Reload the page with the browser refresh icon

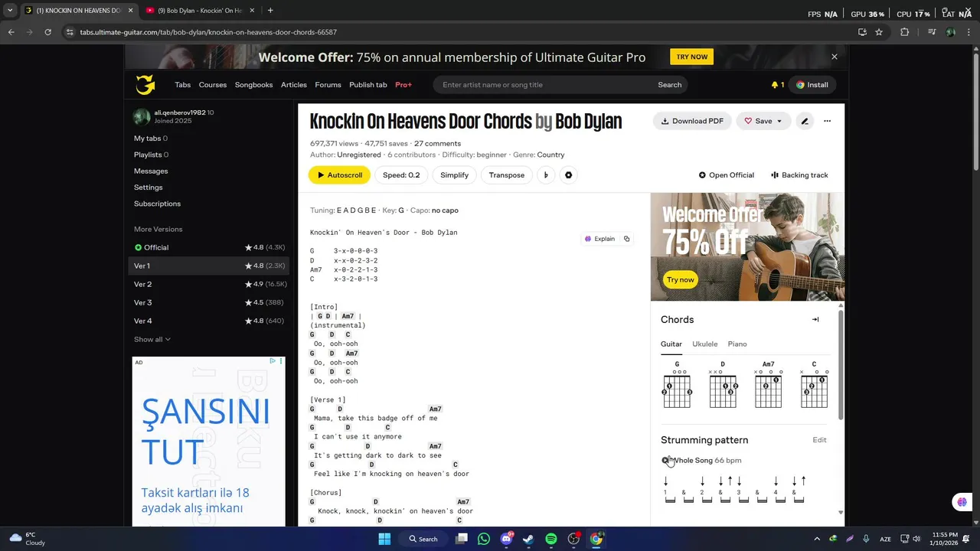pos(48,32)
